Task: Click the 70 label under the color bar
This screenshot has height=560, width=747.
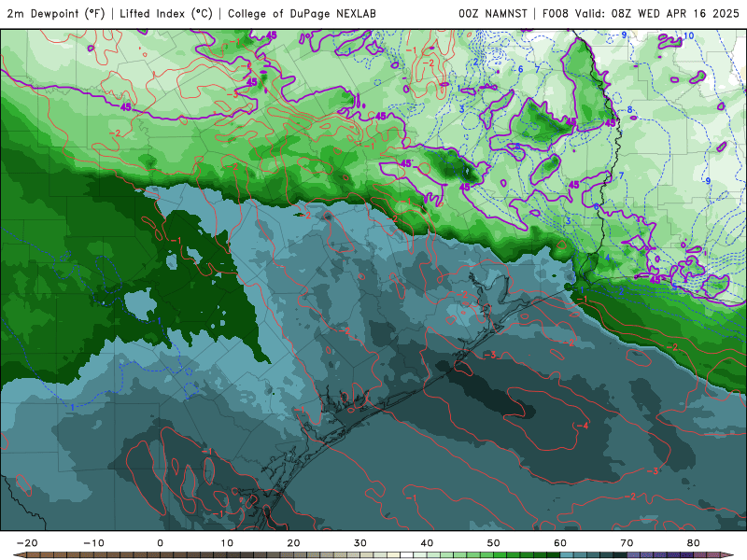Action: coord(627,543)
